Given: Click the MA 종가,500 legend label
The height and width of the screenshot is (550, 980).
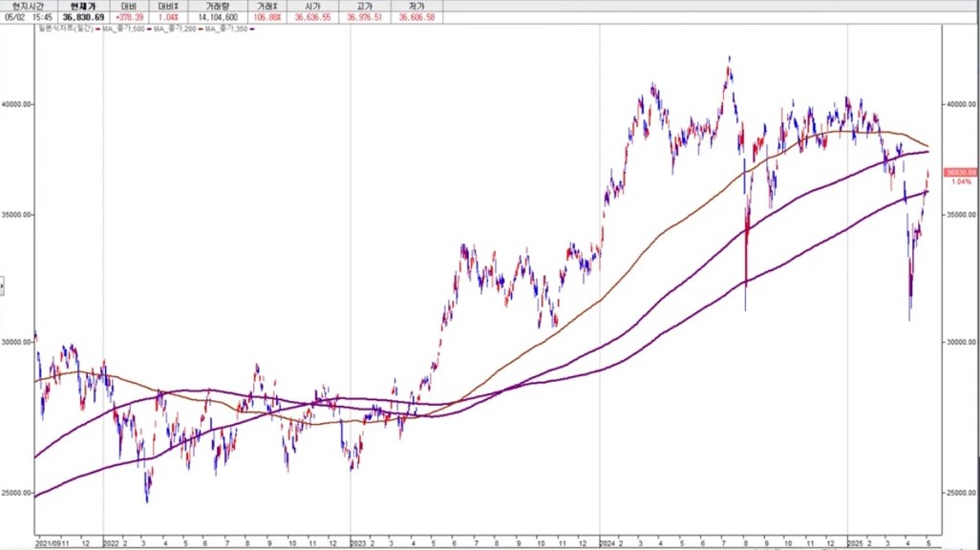Looking at the screenshot, I should point(123,29).
